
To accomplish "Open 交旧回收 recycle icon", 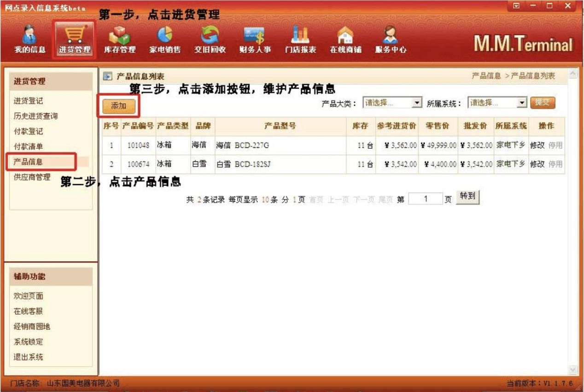I will [x=210, y=40].
